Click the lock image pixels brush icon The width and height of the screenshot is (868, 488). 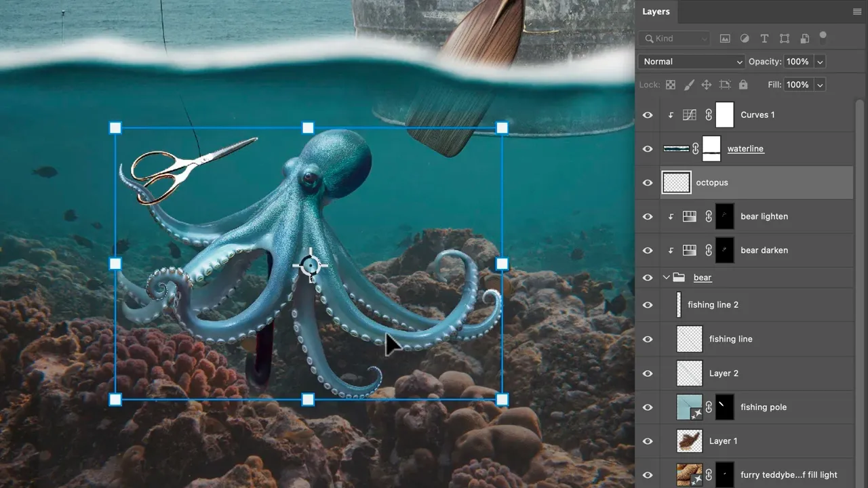(689, 85)
